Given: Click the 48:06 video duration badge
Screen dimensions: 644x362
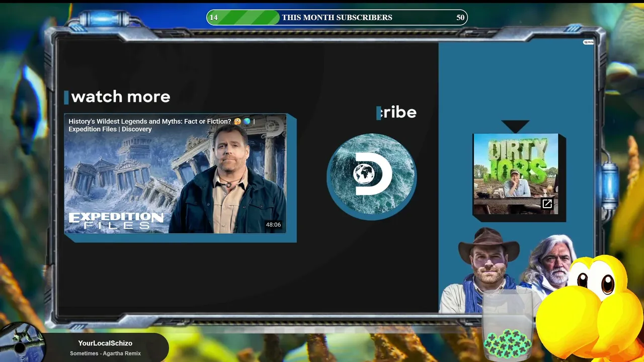Looking at the screenshot, I should coord(273,225).
